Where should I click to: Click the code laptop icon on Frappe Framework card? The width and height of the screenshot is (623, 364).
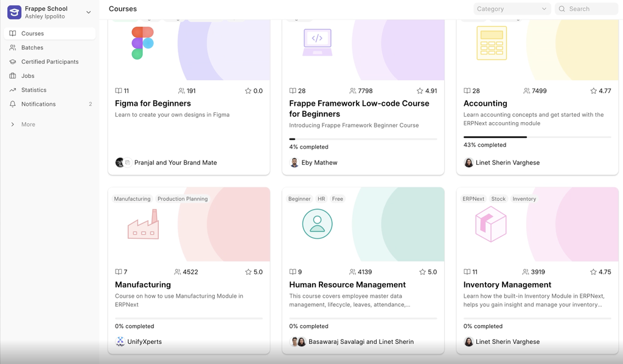click(317, 42)
